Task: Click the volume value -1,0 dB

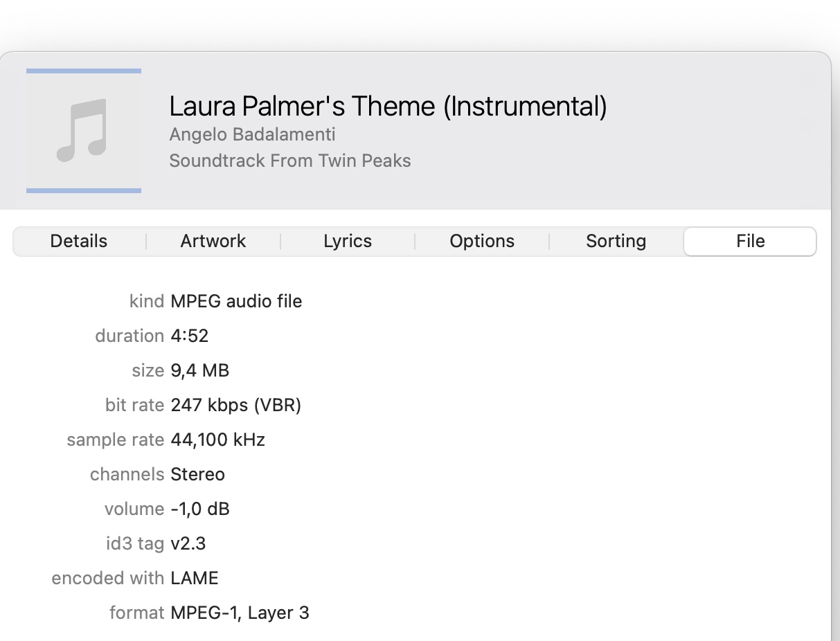Action: pyautogui.click(x=200, y=509)
